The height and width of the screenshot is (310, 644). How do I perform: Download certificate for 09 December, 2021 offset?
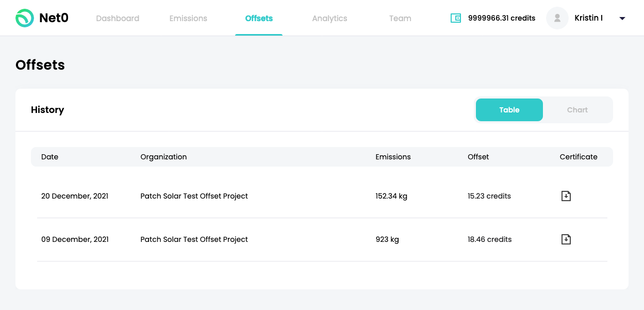566,239
